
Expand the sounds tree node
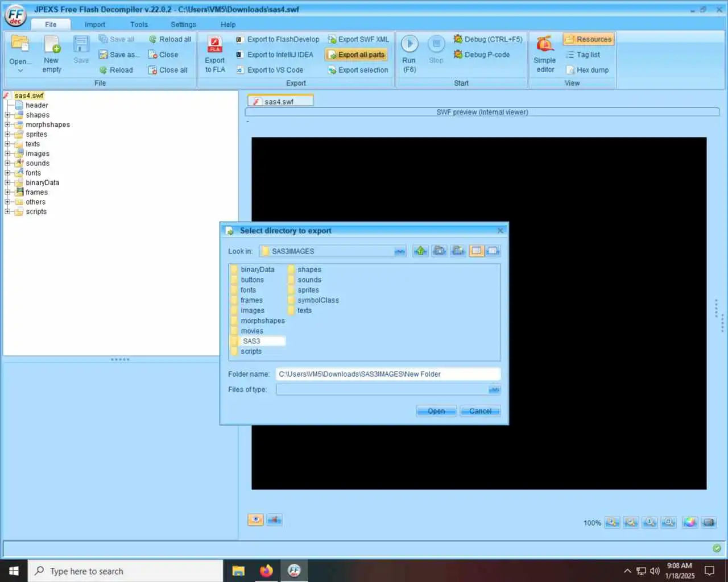(x=8, y=163)
